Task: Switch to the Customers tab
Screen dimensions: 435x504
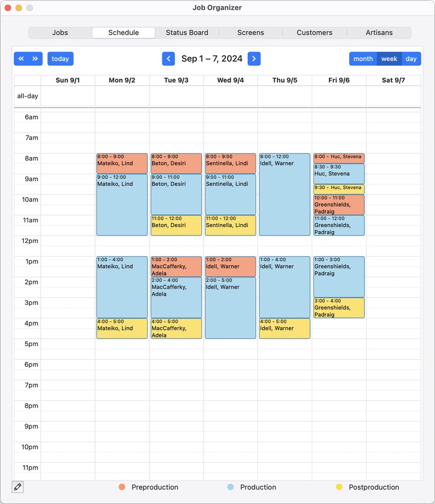Action: pyautogui.click(x=314, y=33)
